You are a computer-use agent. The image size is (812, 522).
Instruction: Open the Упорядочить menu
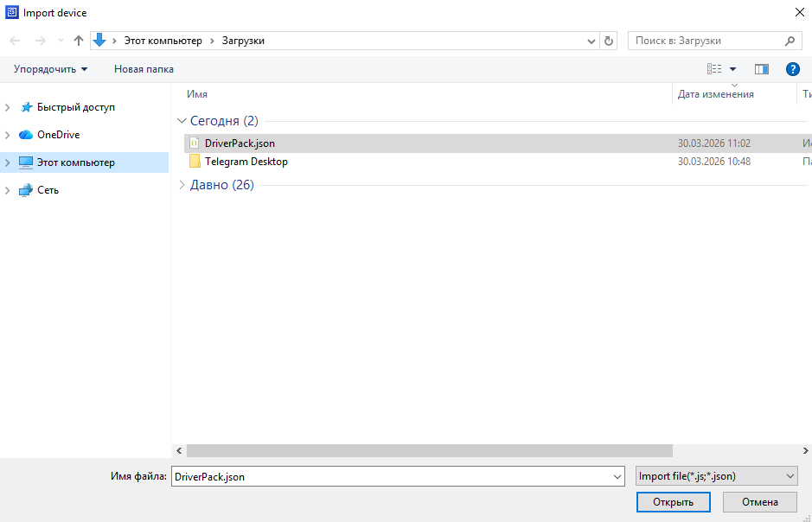click(x=50, y=69)
